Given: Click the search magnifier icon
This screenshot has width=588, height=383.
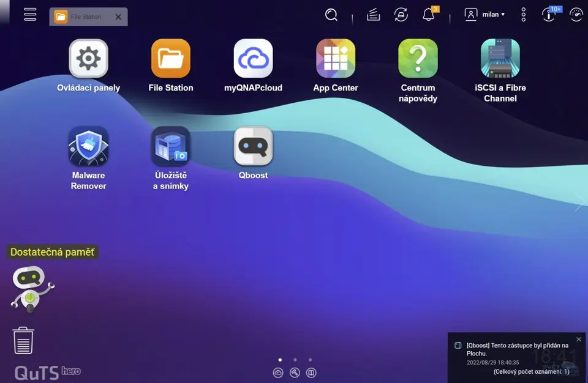Looking at the screenshot, I should 331,15.
